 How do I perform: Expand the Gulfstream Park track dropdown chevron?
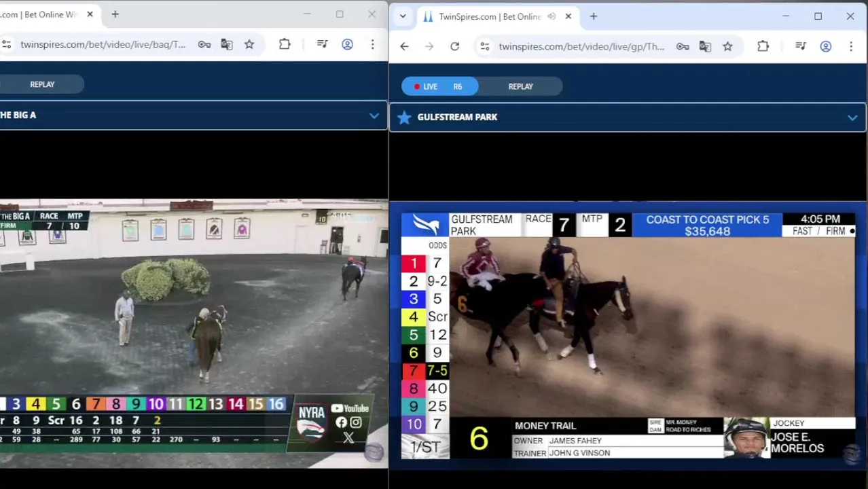[x=852, y=117]
